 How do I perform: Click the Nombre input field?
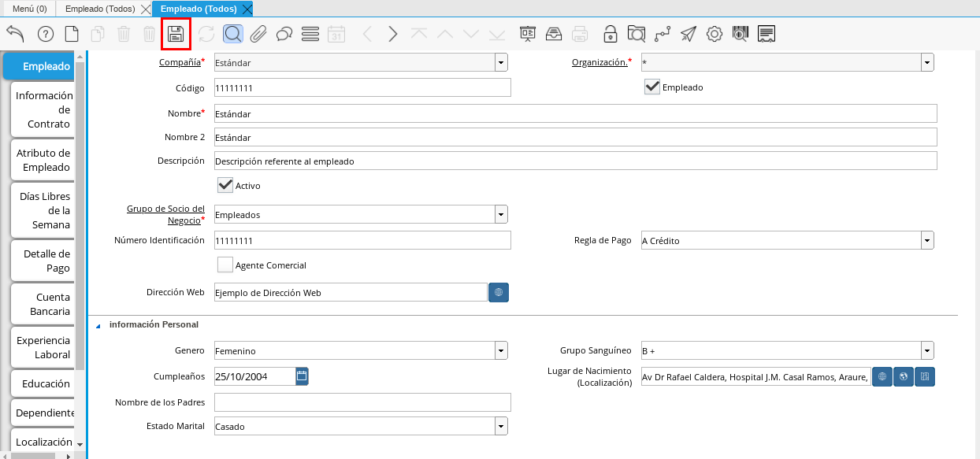click(576, 113)
